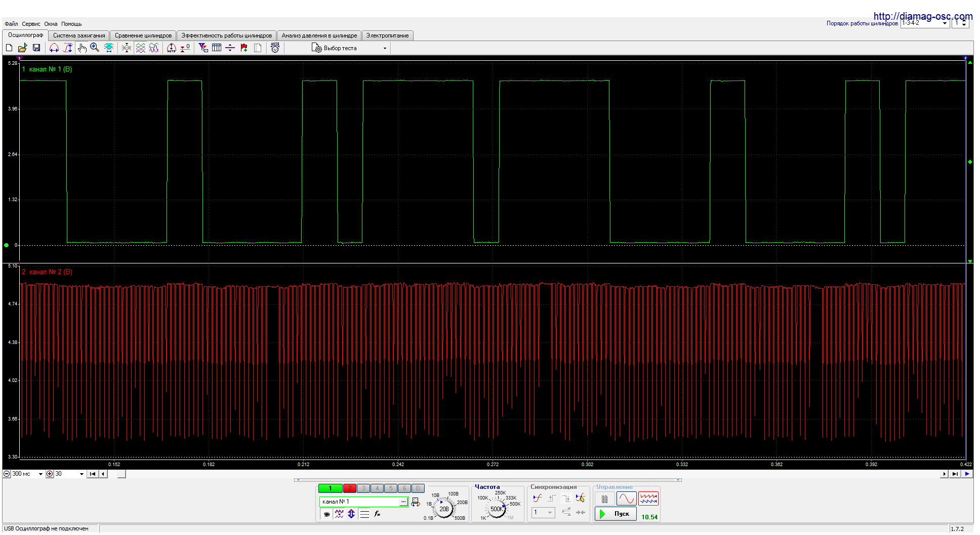Add a red flag marker

pos(244,48)
